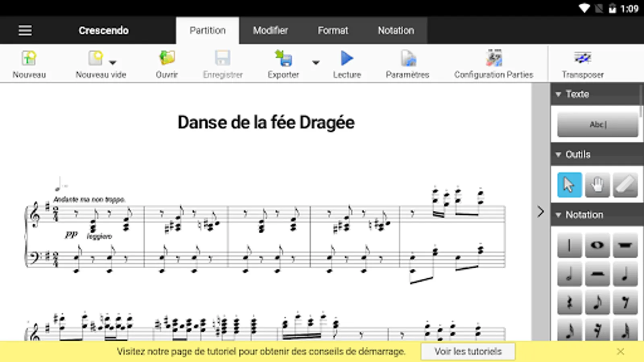
Task: Choose the eighth note in Notation
Action: (597, 302)
